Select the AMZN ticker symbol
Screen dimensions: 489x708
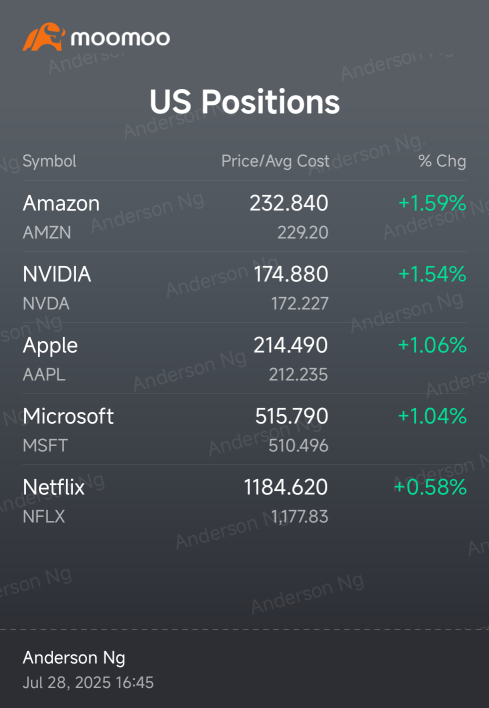47,233
